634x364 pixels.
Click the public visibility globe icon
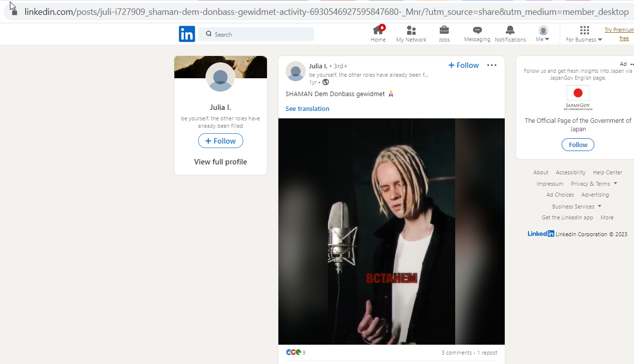click(x=325, y=82)
